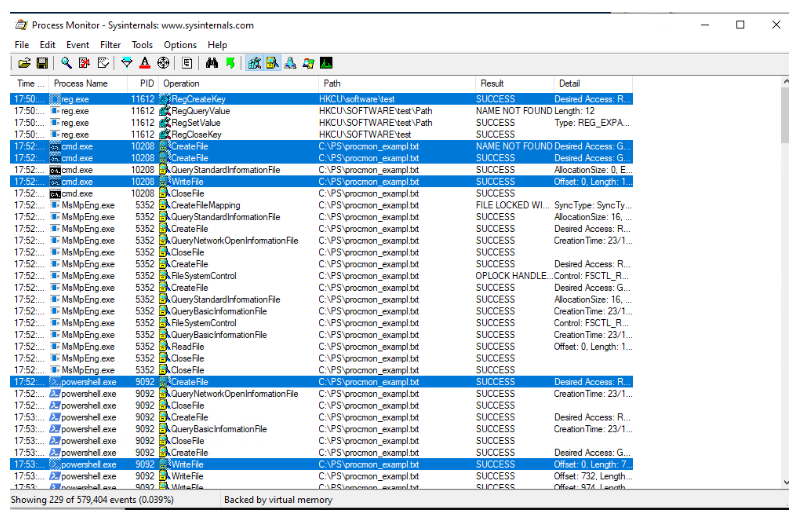Open the Options menu
The height and width of the screenshot is (510, 795).
[180, 45]
